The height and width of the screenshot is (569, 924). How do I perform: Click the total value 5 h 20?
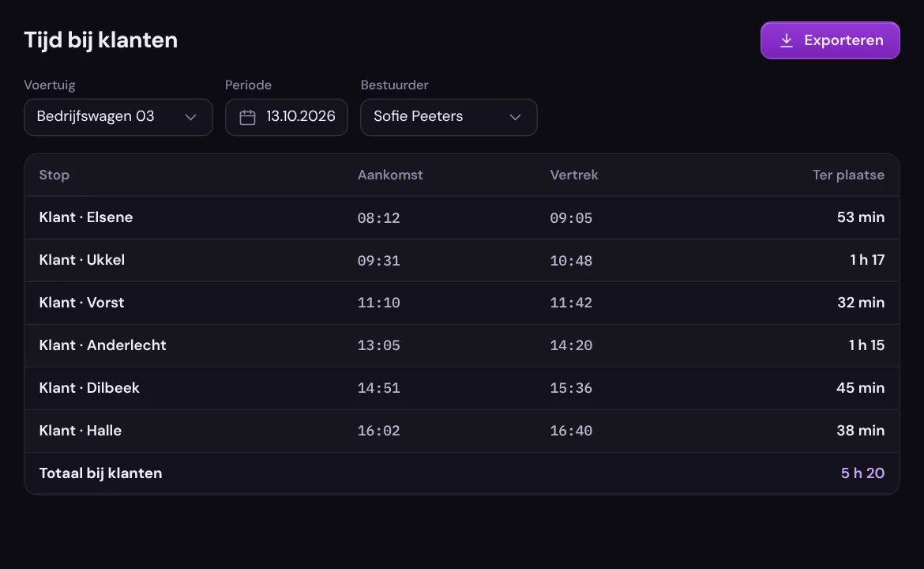[x=862, y=473]
